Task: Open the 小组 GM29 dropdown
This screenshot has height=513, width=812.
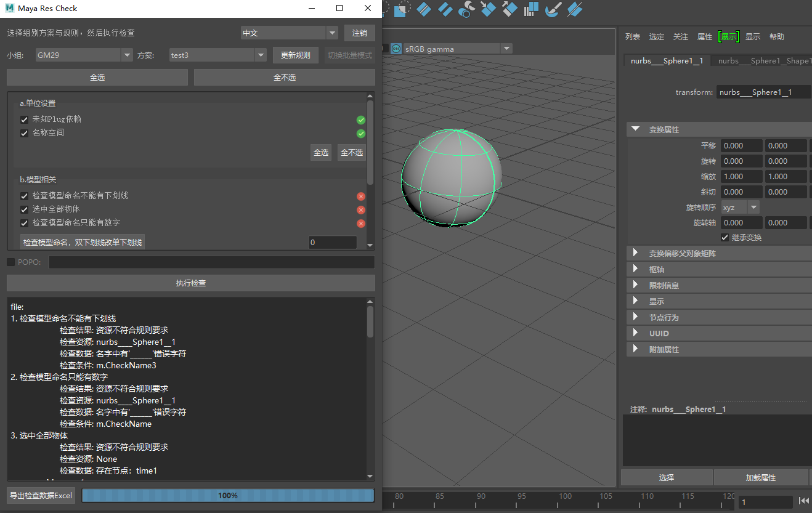Action: [84, 55]
